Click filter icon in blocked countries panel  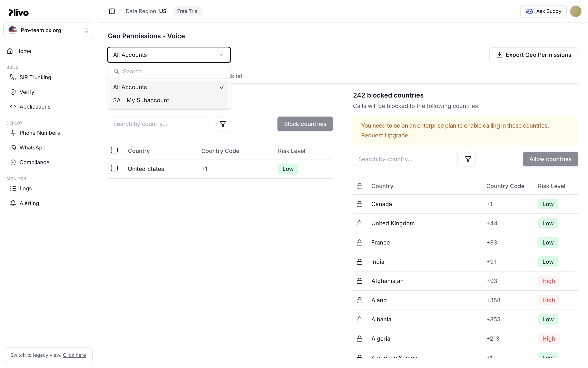tap(468, 159)
